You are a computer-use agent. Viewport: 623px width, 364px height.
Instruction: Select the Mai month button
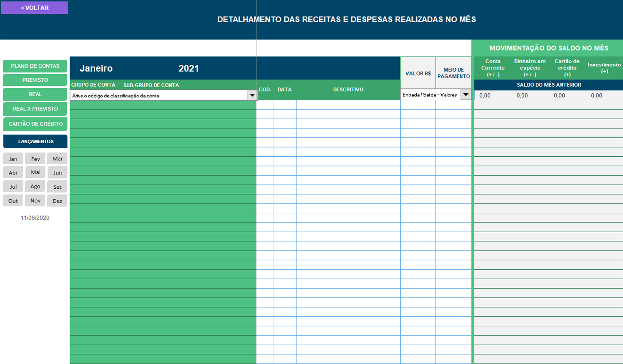point(35,172)
